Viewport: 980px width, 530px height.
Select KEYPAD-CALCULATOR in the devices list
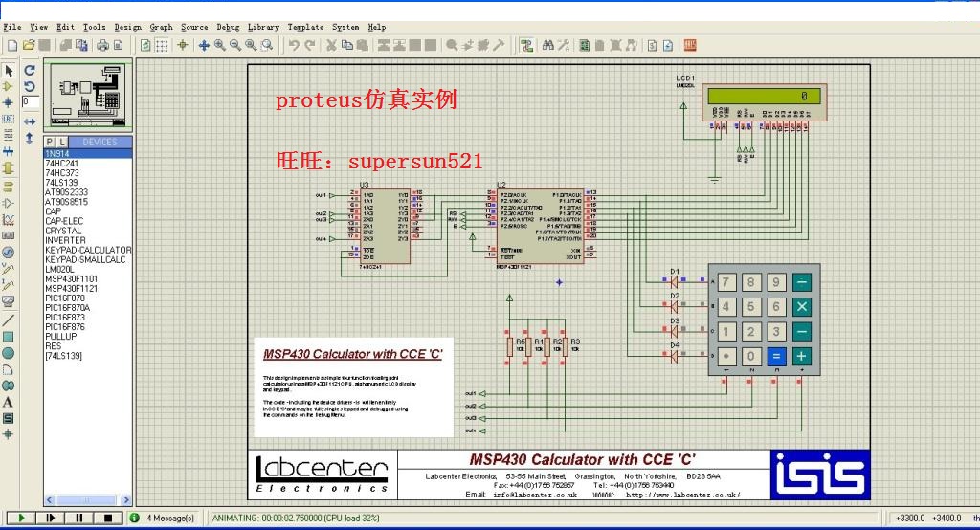tap(87, 250)
